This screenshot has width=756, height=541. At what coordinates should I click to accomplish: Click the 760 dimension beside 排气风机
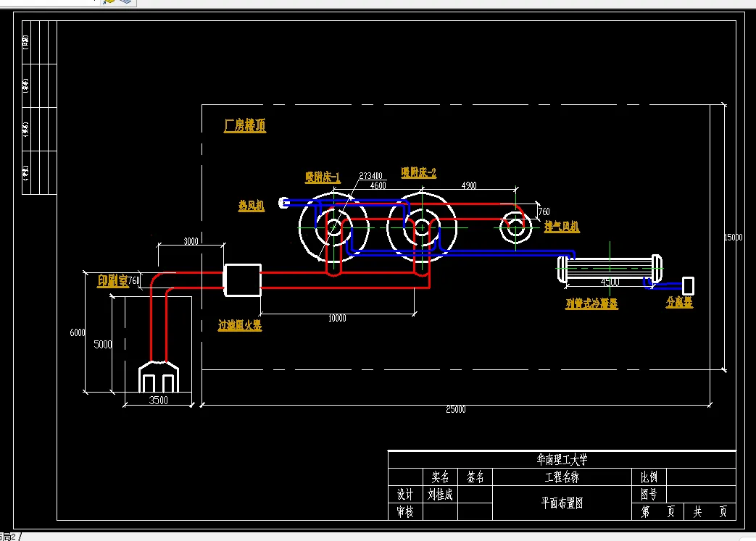click(544, 211)
